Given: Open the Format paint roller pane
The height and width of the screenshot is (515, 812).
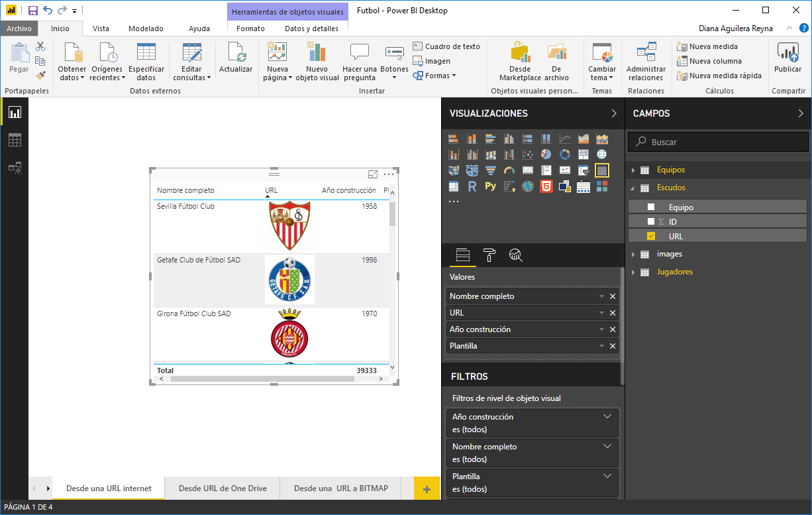Looking at the screenshot, I should pyautogui.click(x=489, y=255).
